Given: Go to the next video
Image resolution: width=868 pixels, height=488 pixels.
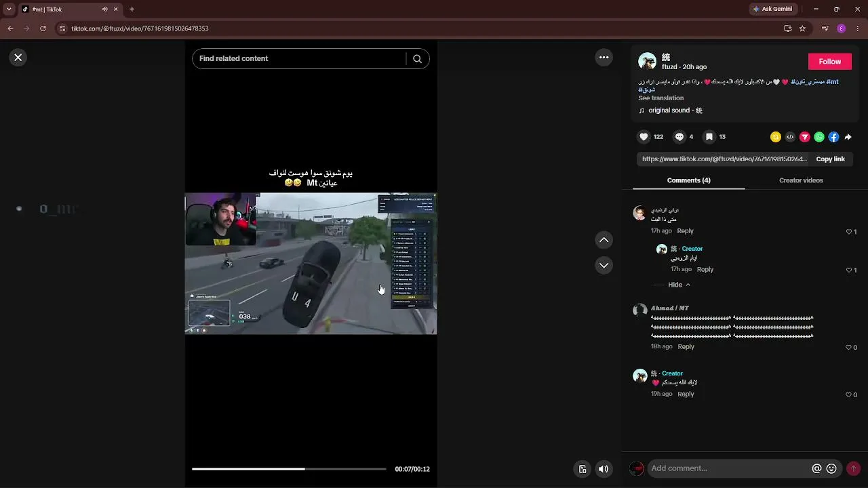Looking at the screenshot, I should coord(604,265).
